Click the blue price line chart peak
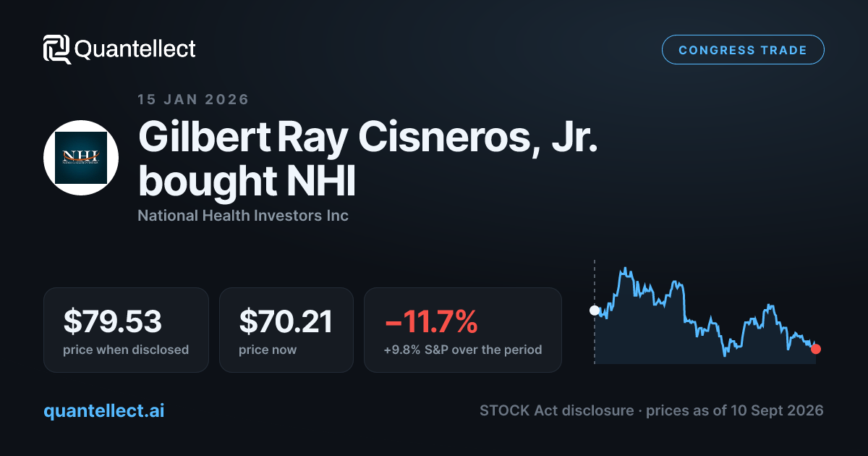Screen dimensions: 868x456 (622, 269)
